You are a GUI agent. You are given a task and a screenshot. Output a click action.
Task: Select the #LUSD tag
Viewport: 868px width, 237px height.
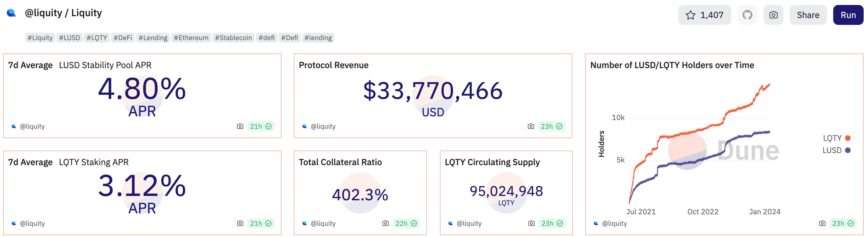[x=70, y=38]
